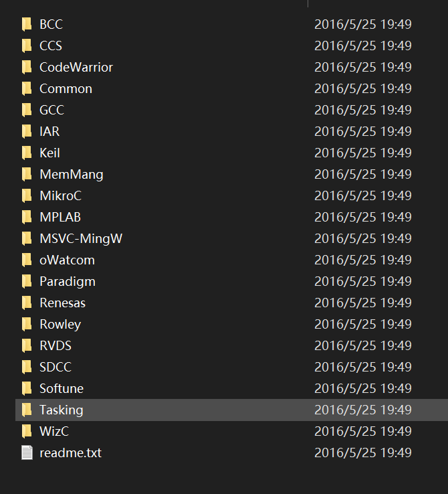Image resolution: width=448 pixels, height=494 pixels.
Task: Click the highlighted Tasking folder name
Action: tap(62, 410)
